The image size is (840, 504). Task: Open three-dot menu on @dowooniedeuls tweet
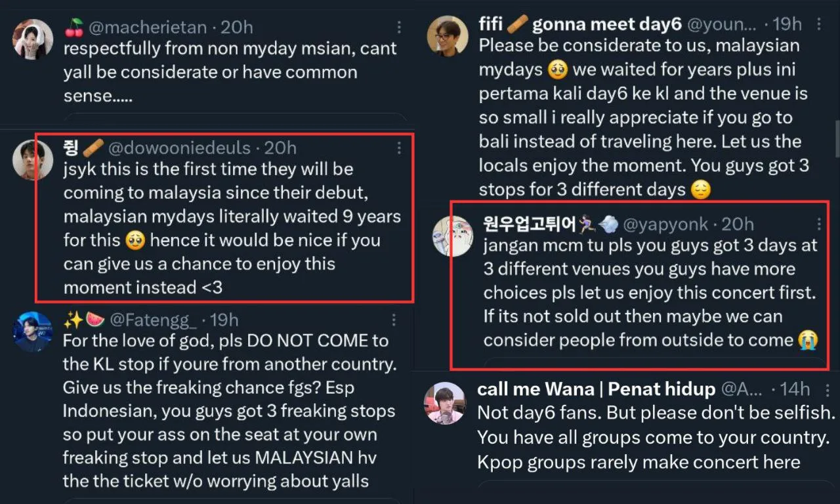[399, 148]
